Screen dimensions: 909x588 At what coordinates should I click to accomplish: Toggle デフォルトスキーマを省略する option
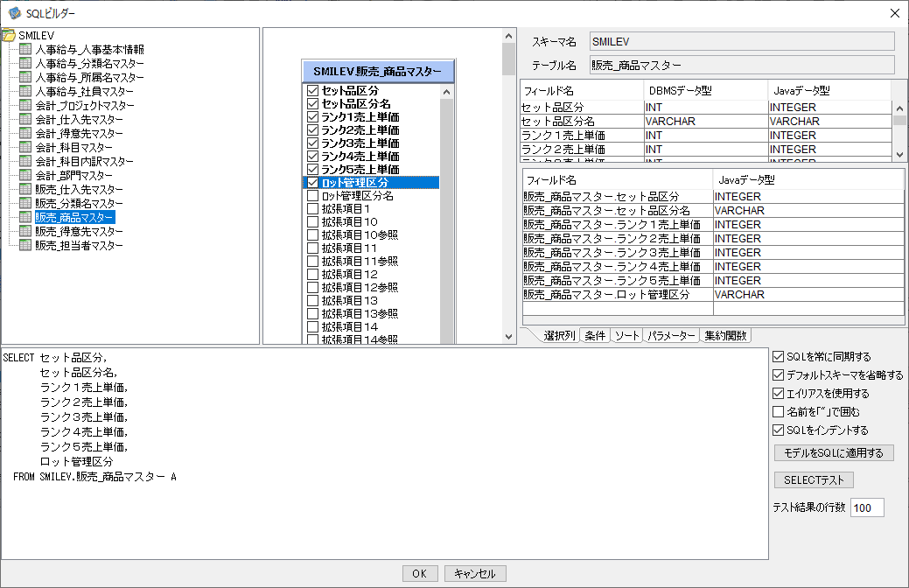pyautogui.click(x=779, y=375)
